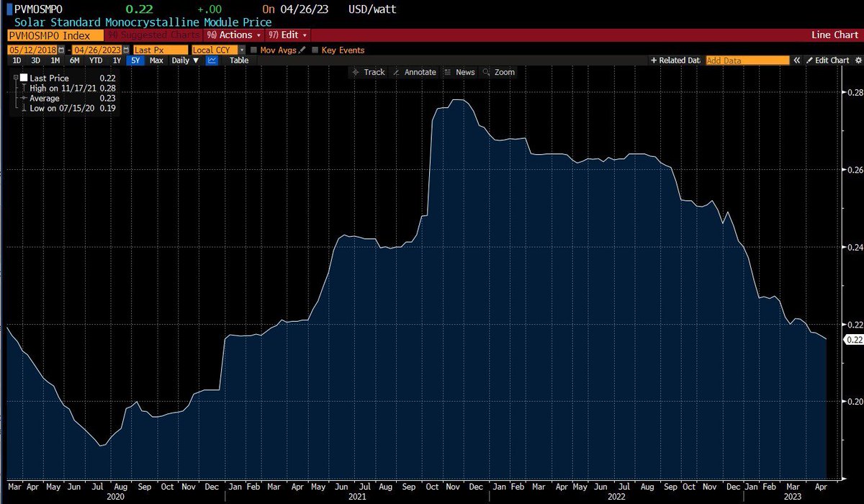
Task: Click Edit Chart pencil button
Action: [828, 60]
